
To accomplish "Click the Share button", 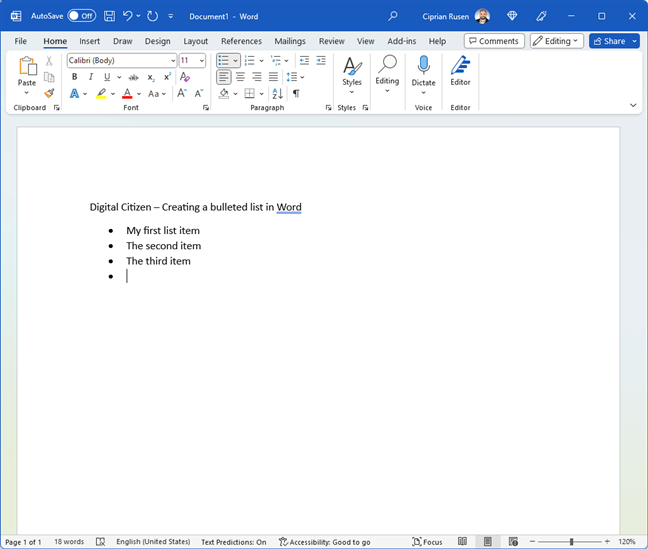I will (x=609, y=41).
